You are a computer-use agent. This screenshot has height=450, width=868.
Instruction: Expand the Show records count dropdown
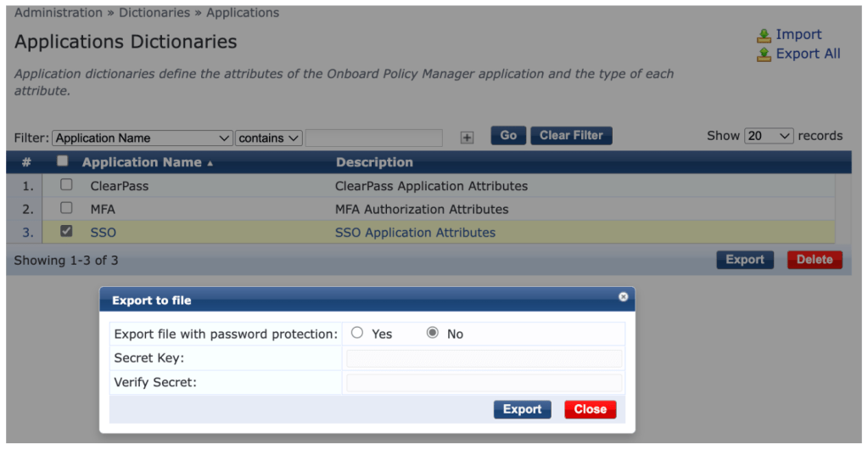click(x=768, y=136)
